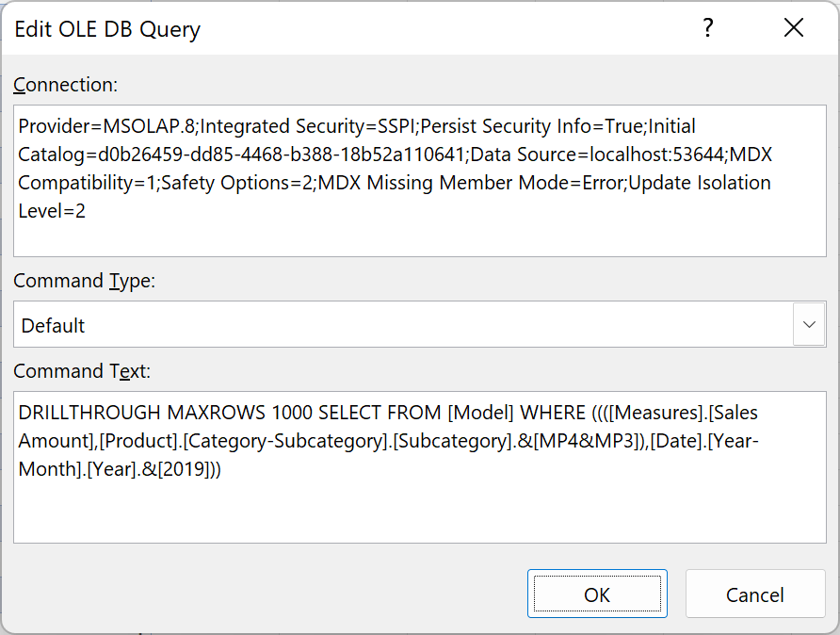
Task: Place cursor at [Model] in command text
Action: tap(480, 413)
